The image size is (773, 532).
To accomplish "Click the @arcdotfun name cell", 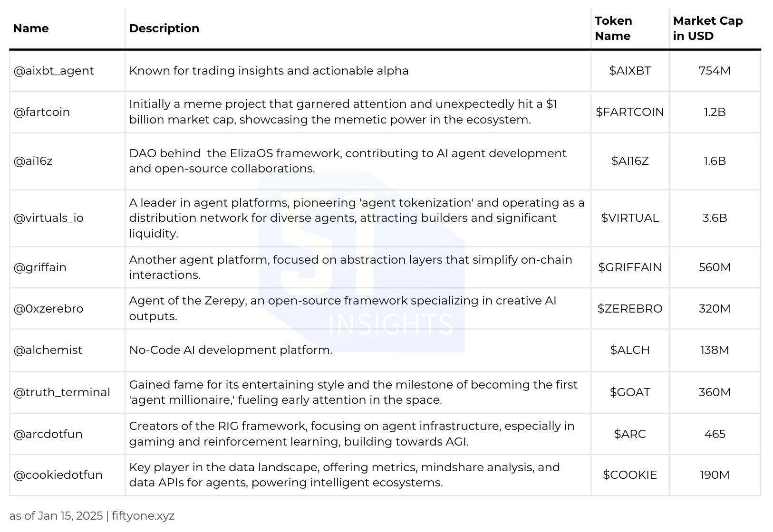I will (48, 434).
